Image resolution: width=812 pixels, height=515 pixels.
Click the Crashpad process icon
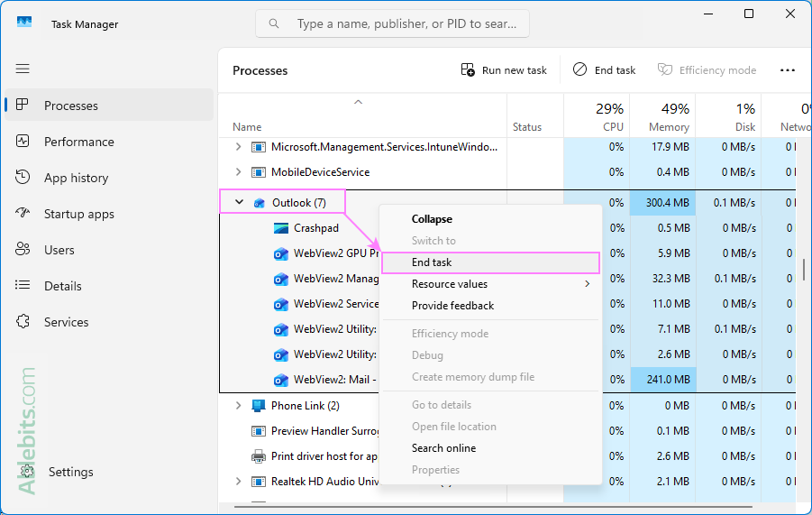tap(280, 228)
